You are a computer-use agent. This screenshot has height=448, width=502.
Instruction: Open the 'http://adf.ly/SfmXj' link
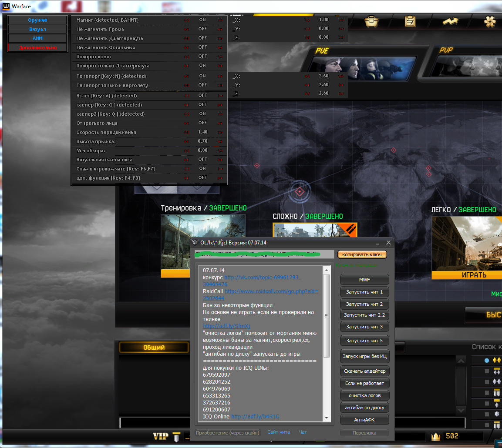coord(226,326)
